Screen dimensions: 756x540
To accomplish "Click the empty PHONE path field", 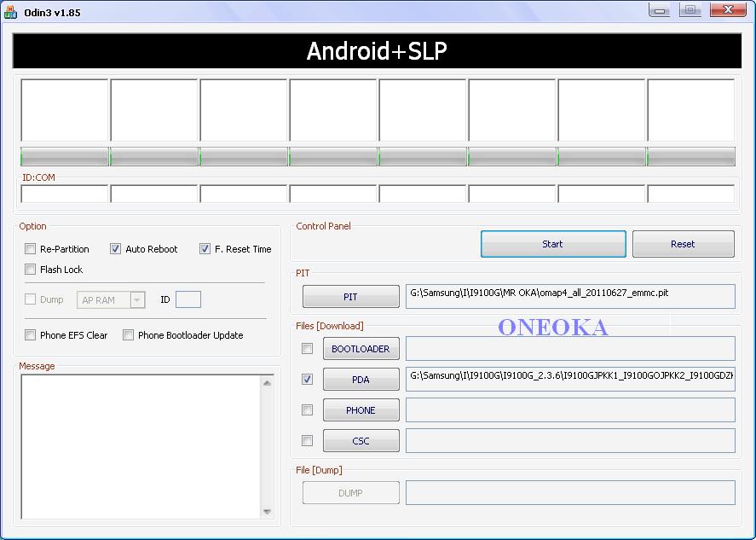I will tap(570, 410).
